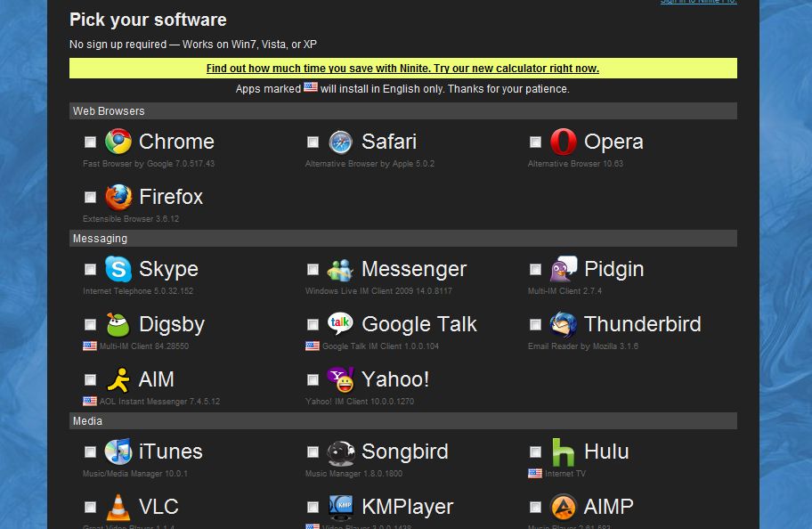
Task: Click the Chrome browser icon
Action: (x=118, y=142)
